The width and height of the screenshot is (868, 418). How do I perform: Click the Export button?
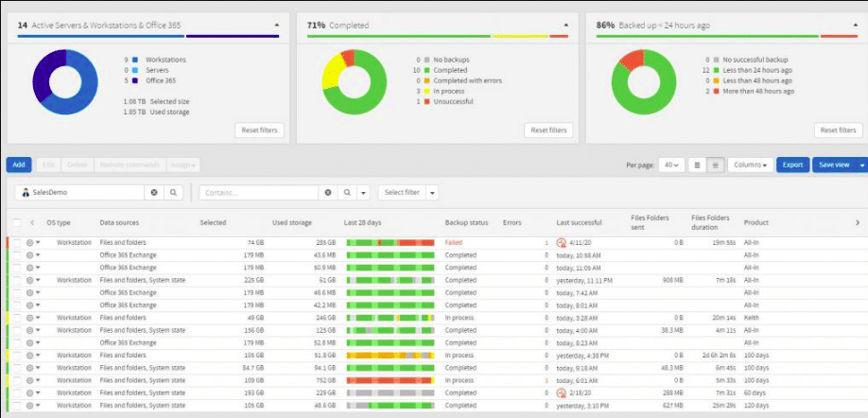792,165
